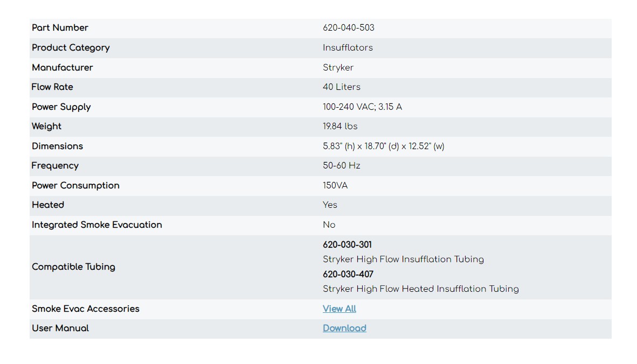Screen dimensions: 637x364
Task: Click the Power Consumption row label
Action: click(x=75, y=186)
